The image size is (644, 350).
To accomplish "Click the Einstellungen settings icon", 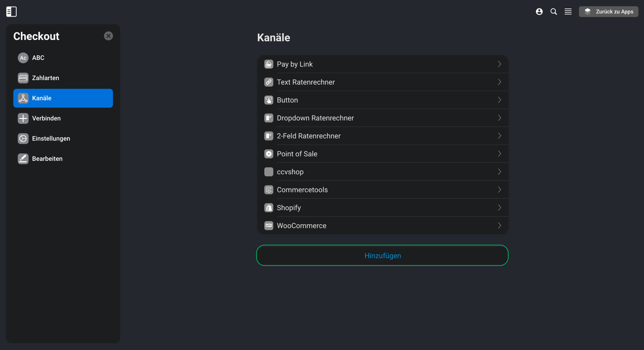I will pos(23,139).
